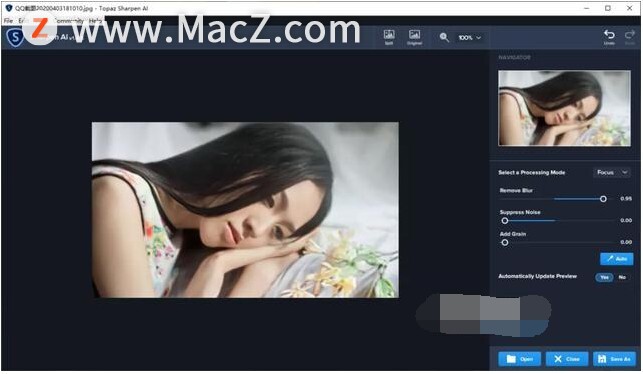643x374 pixels.
Task: Maximize the Topaz Sharpen AI window
Action: (608, 8)
